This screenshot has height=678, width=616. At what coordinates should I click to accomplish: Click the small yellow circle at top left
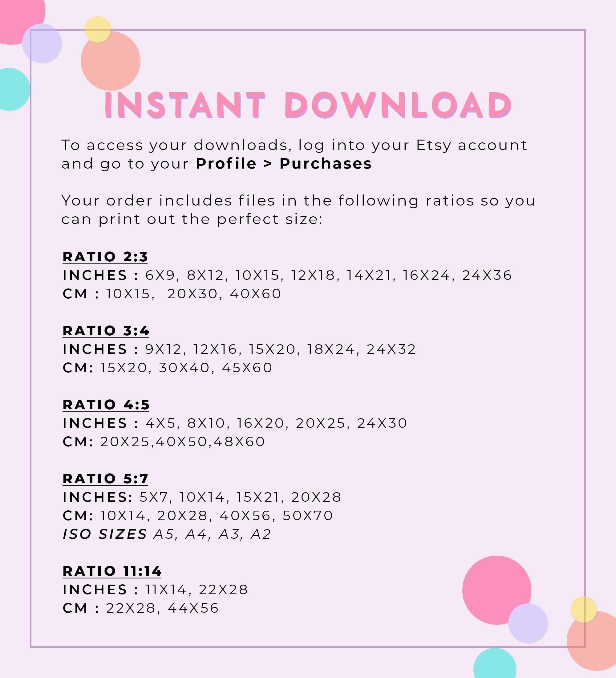(x=97, y=29)
